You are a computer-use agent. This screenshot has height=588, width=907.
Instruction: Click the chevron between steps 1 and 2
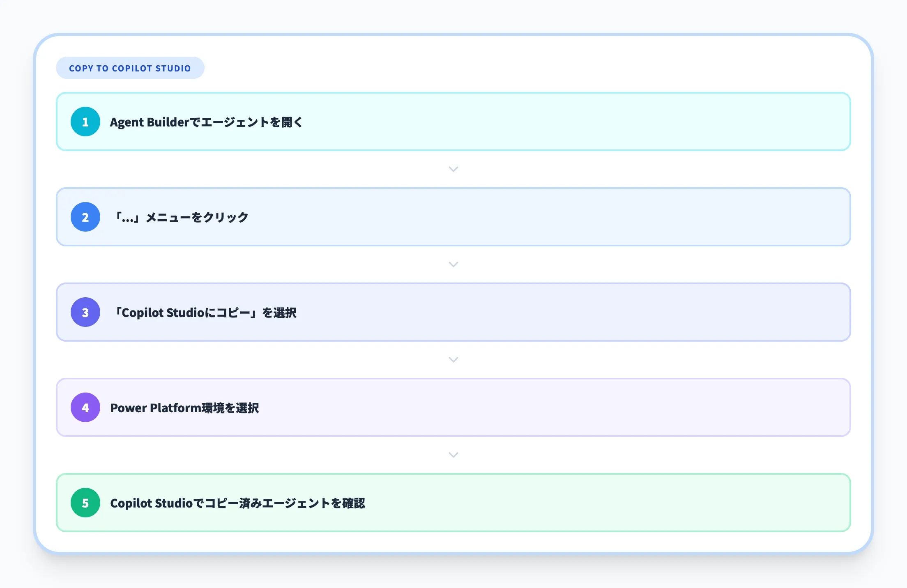point(453,169)
